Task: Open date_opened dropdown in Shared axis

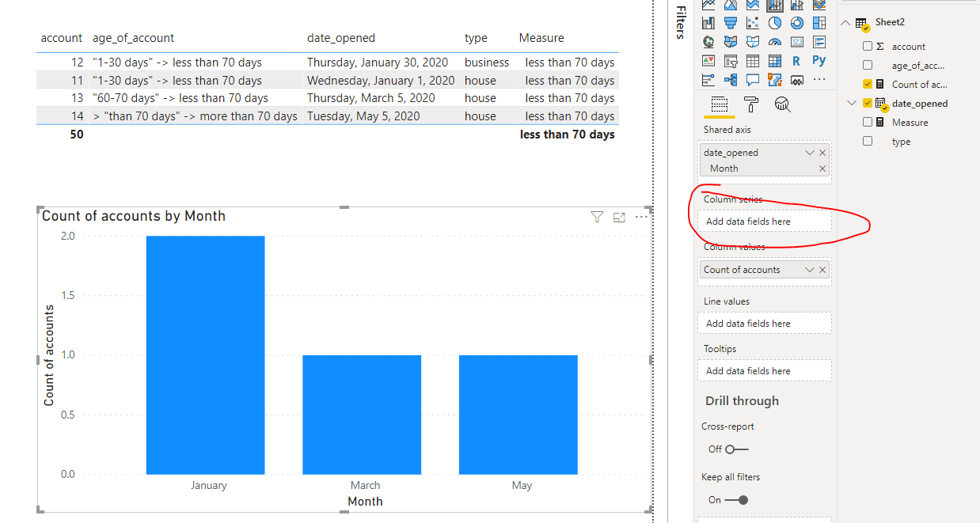Action: pos(809,153)
